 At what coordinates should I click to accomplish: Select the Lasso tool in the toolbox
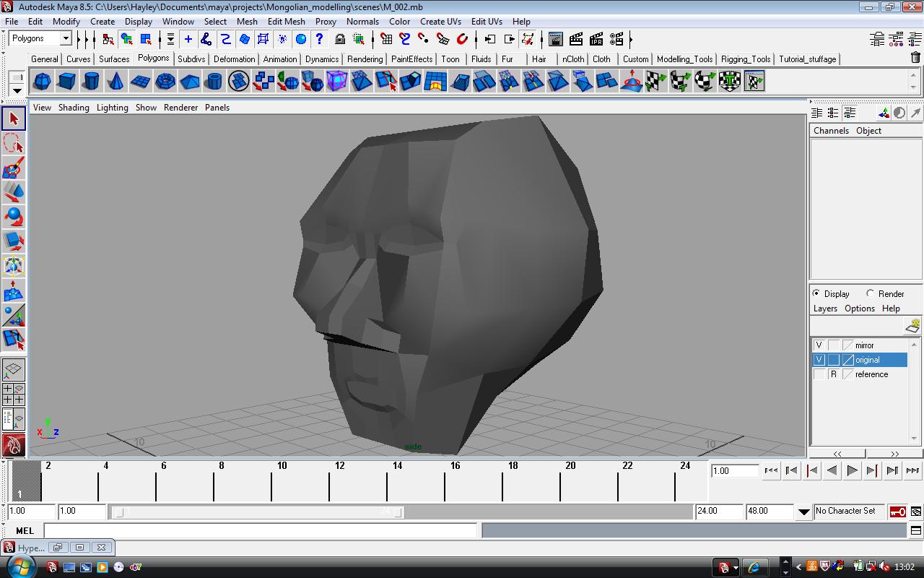pos(13,143)
